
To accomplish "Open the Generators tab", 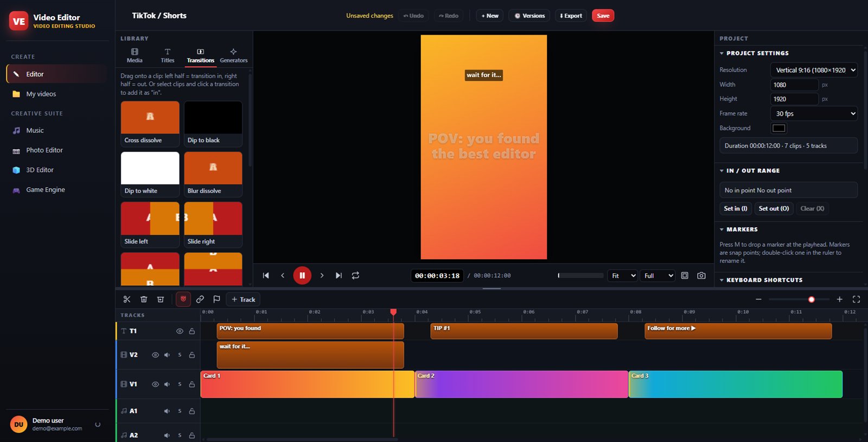I will click(x=233, y=56).
